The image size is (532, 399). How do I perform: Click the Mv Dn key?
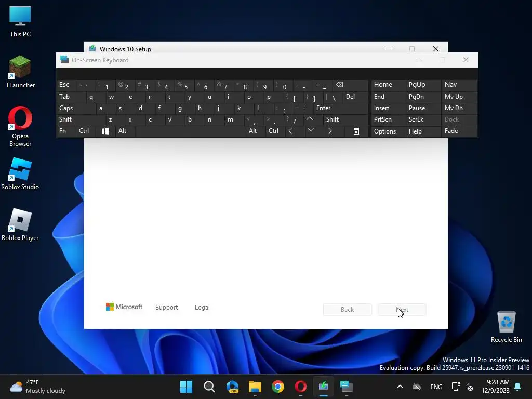459,108
